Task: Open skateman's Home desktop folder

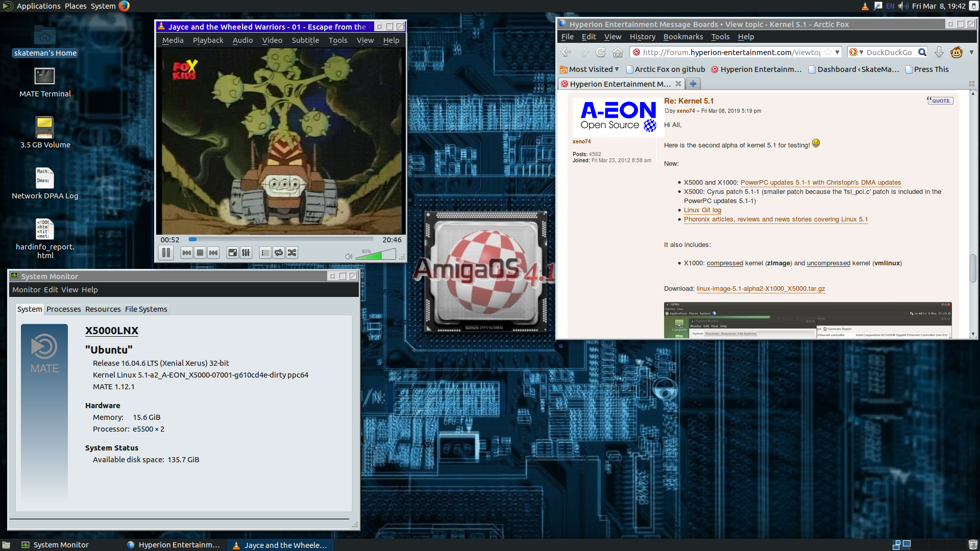Action: click(45, 41)
